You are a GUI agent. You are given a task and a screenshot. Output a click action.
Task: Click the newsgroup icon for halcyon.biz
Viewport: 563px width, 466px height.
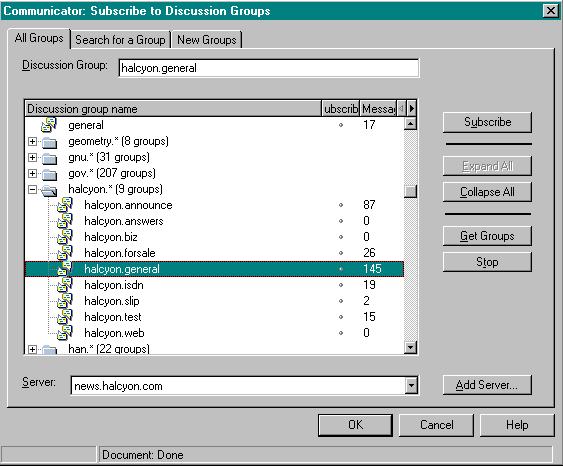point(65,237)
